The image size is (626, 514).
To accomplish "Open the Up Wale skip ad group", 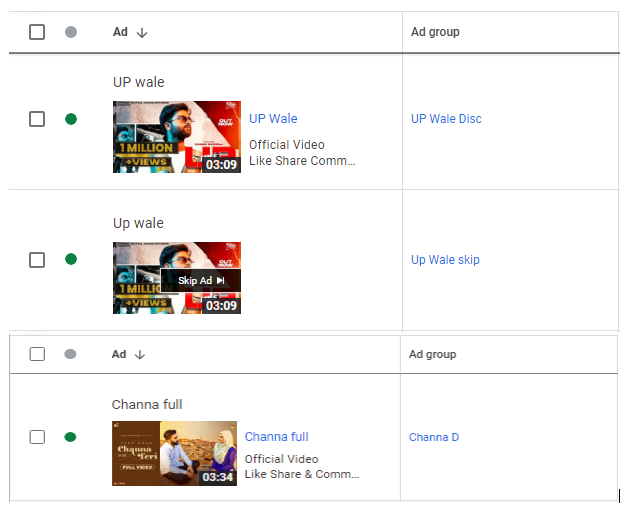I will tap(445, 260).
